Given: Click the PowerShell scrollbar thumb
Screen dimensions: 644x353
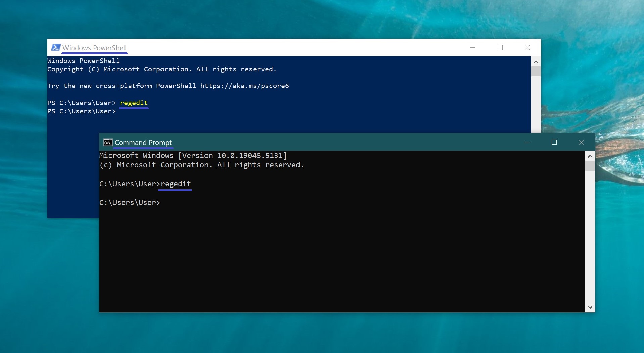Looking at the screenshot, I should pos(536,71).
